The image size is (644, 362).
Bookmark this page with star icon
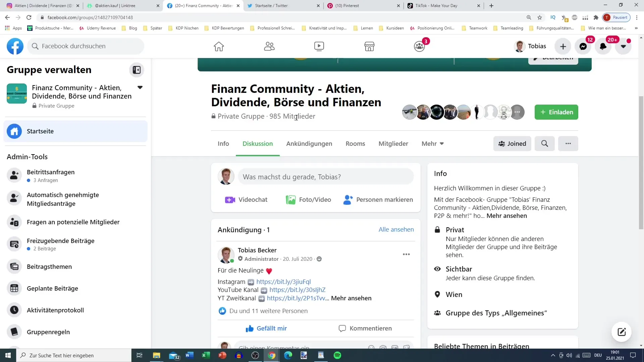540,17
